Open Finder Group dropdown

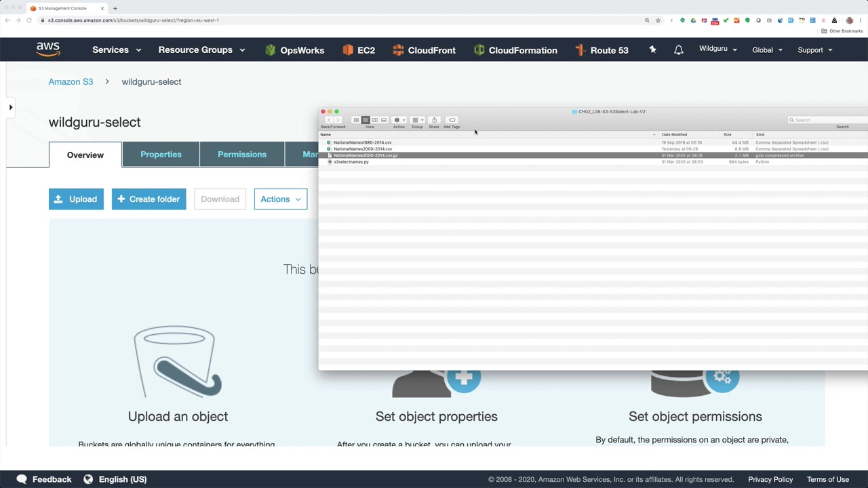coord(417,120)
